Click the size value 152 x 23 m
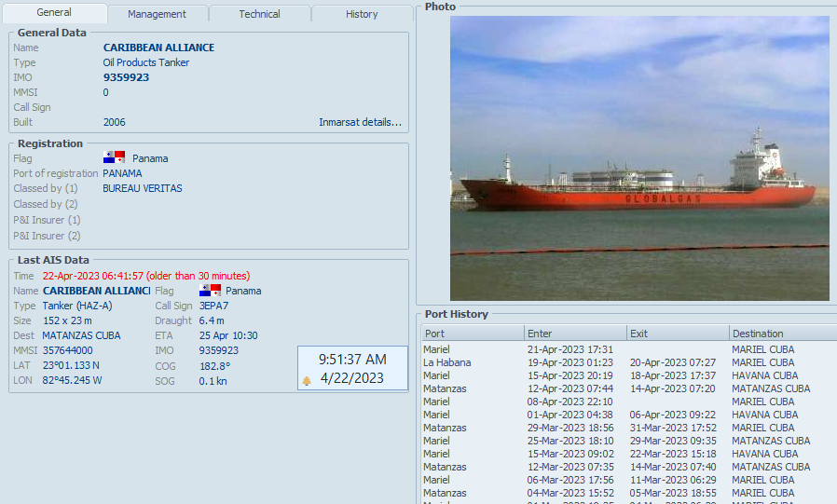Viewport: 837px width, 504px height. pos(67,320)
